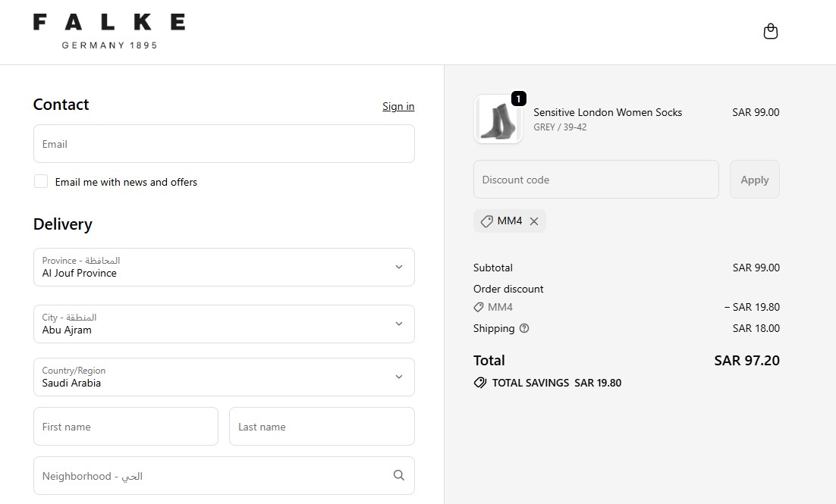Focus the Last name field
836x504 pixels.
(x=322, y=426)
